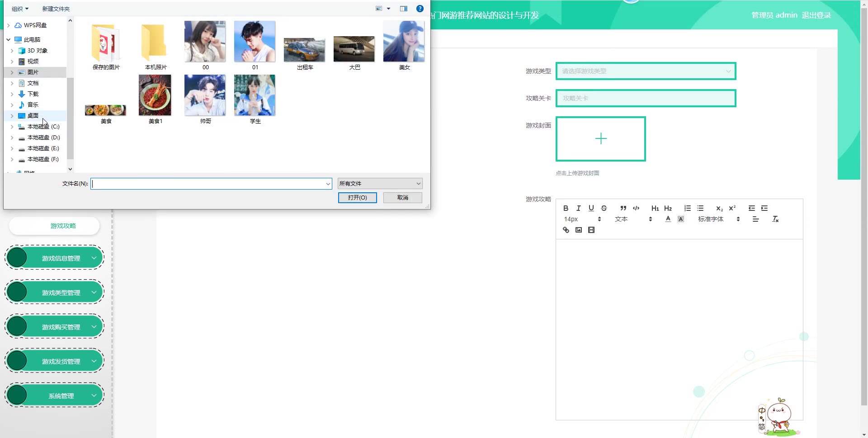Image resolution: width=868 pixels, height=438 pixels.
Task: Apply superscript formatting
Action: (732, 208)
